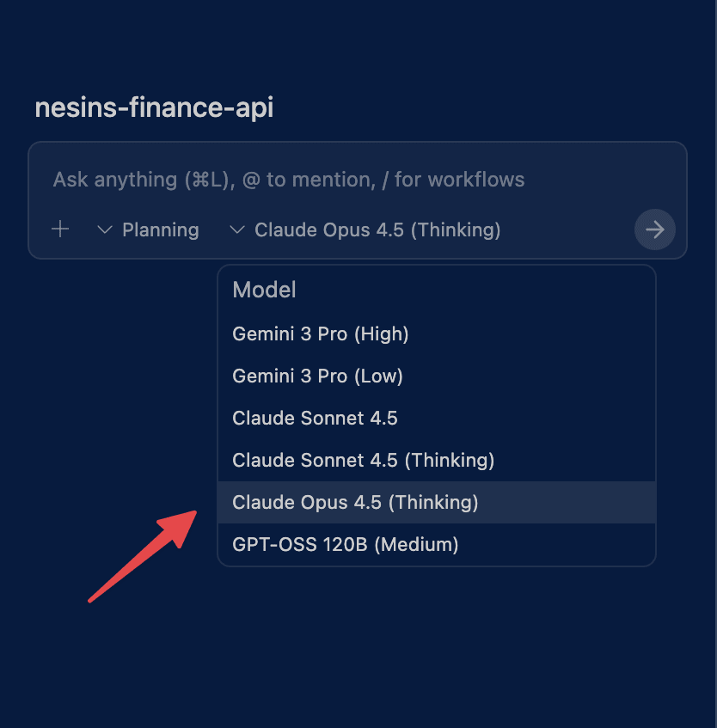Pick Claude Sonnet 4.5 (Thinking) option
This screenshot has width=717, height=728.
363,460
